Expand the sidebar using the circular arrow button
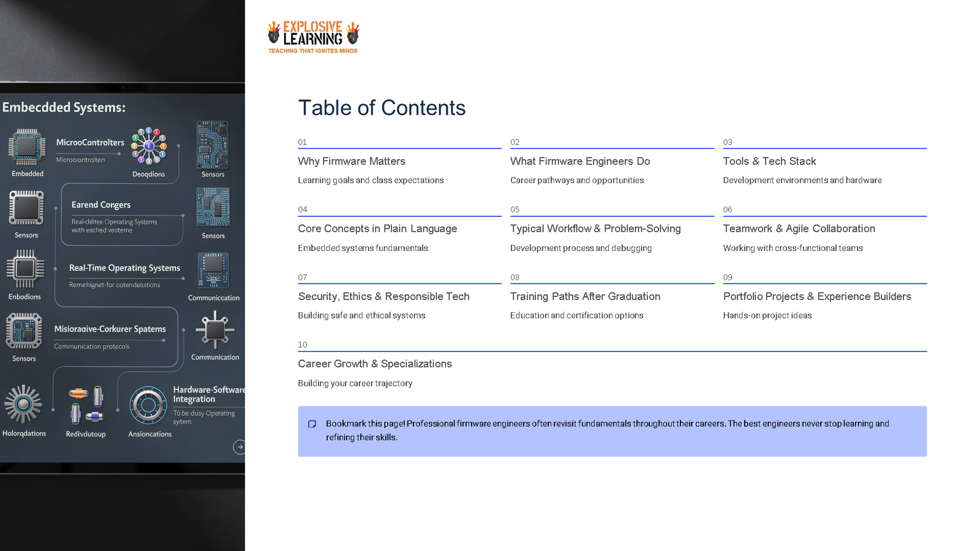Screen dimensions: 980x551 [x=238, y=448]
